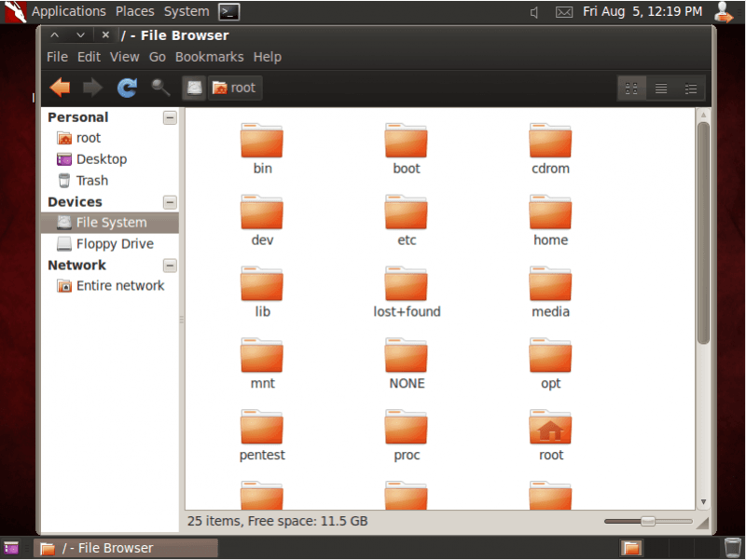The width and height of the screenshot is (746, 560).
Task: Click the sidebar pane resize handle
Action: 181,320
